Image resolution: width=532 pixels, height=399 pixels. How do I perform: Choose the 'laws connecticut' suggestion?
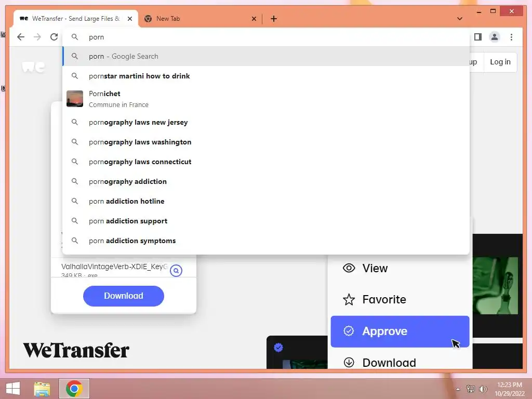coord(266,162)
